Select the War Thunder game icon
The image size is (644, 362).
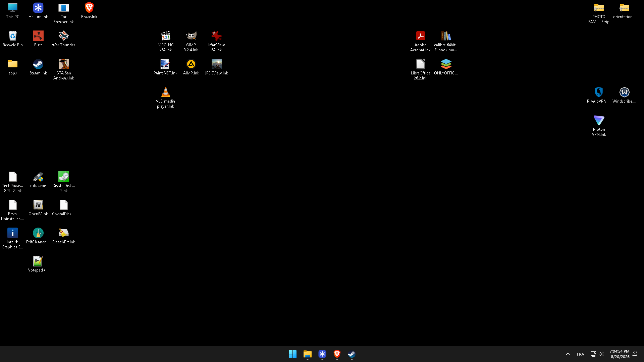(63, 39)
